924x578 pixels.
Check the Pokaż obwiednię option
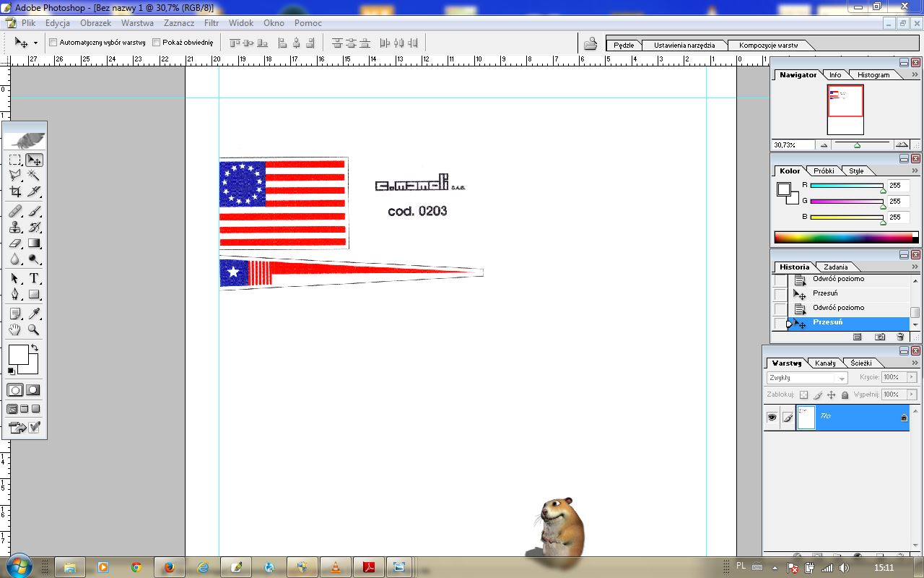(x=156, y=43)
